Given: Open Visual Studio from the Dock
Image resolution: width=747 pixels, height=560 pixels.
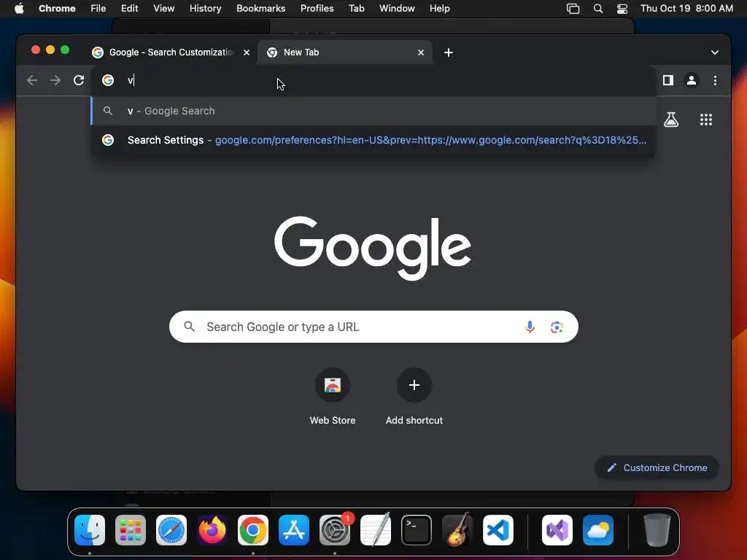Looking at the screenshot, I should (557, 530).
